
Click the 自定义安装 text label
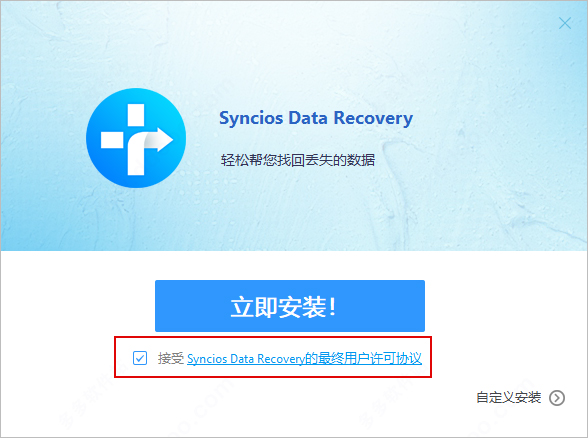coord(508,398)
